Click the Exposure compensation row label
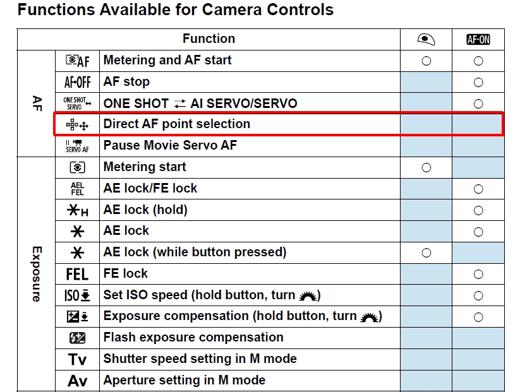The image size is (532, 392). (243, 316)
